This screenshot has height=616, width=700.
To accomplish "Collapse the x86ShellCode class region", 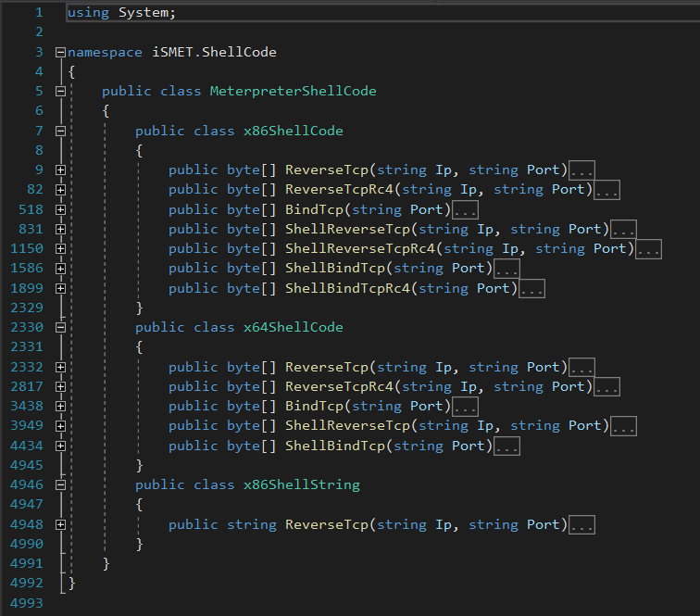I will [61, 131].
